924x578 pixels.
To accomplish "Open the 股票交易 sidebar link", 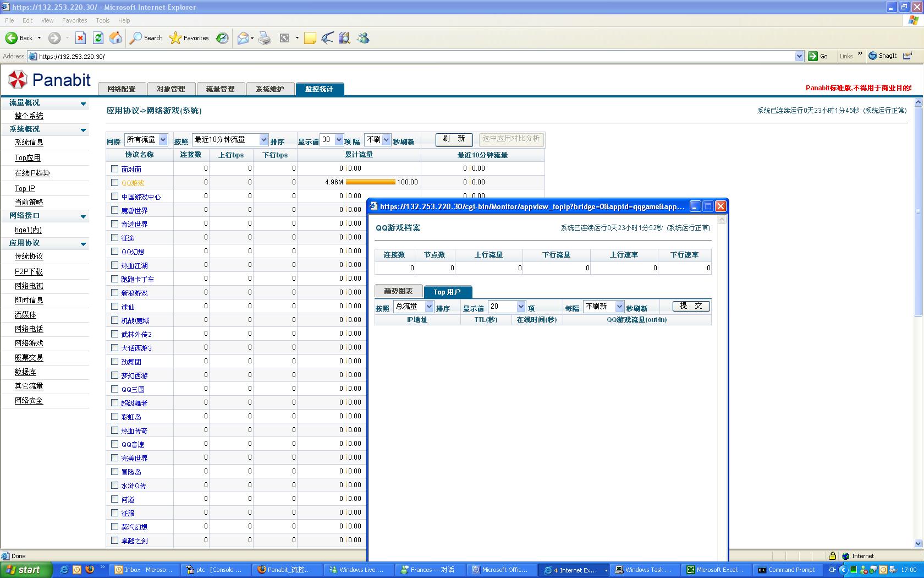I will tap(29, 358).
